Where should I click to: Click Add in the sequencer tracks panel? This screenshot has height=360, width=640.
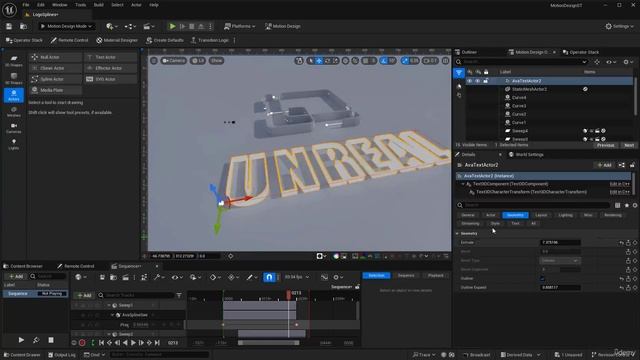pos(84,295)
